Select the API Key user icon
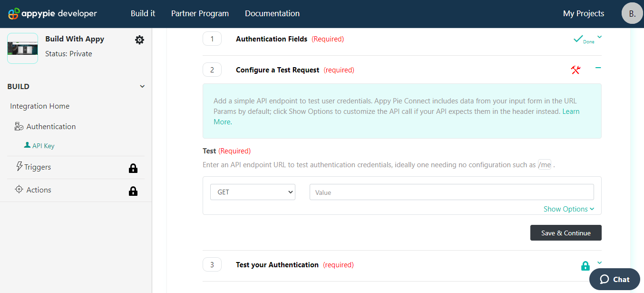The image size is (644, 293). pos(29,145)
